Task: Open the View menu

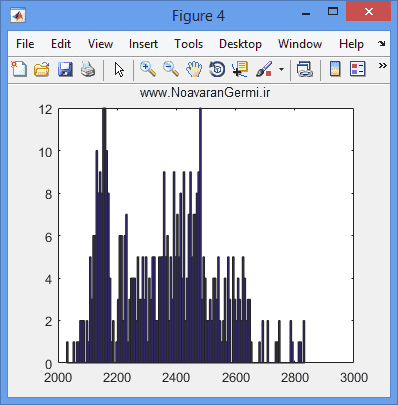Action: tap(100, 44)
